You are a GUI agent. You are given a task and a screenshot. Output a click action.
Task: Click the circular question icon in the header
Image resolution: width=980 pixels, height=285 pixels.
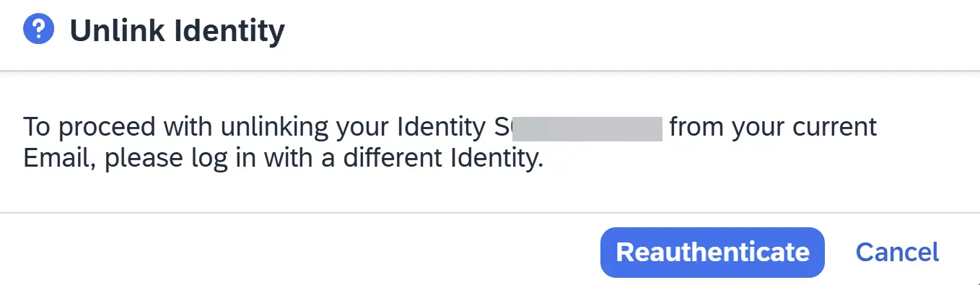point(38,31)
